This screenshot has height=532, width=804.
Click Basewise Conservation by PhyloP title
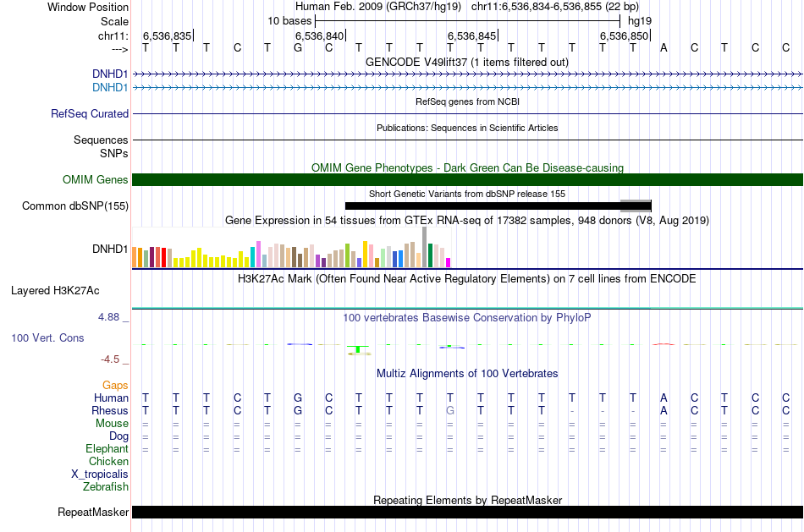pos(466,318)
